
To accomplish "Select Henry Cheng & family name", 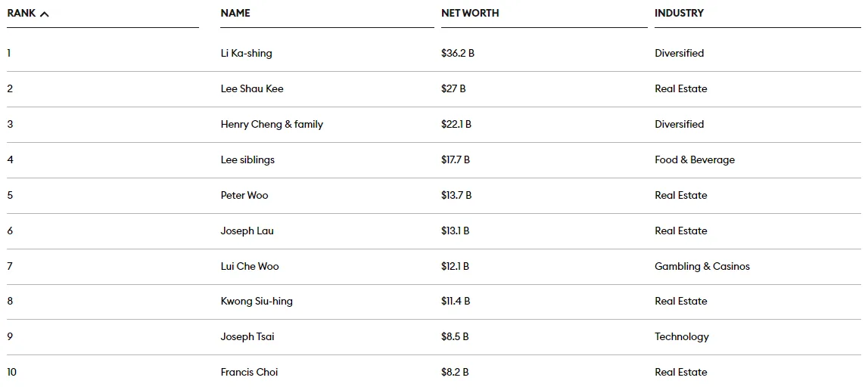I will [272, 124].
